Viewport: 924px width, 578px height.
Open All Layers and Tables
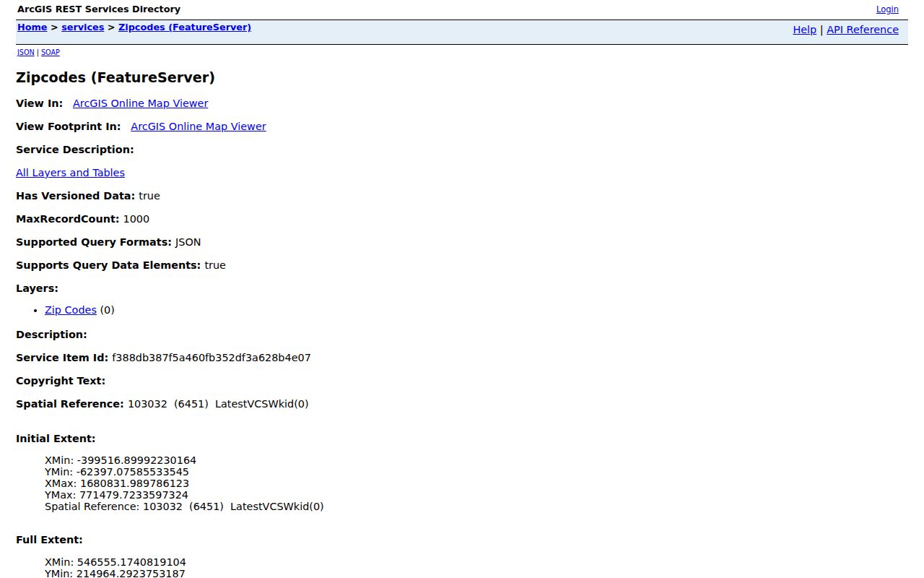(71, 173)
